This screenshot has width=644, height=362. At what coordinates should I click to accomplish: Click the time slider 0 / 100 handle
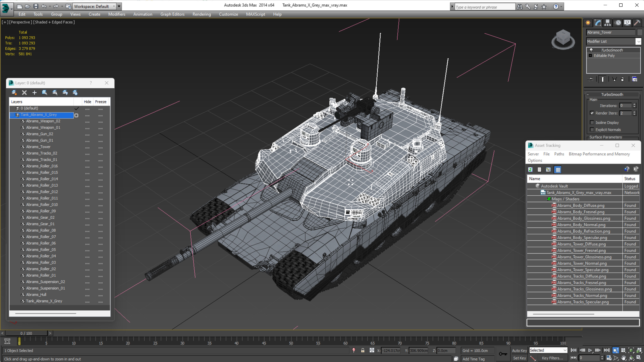pos(26,333)
